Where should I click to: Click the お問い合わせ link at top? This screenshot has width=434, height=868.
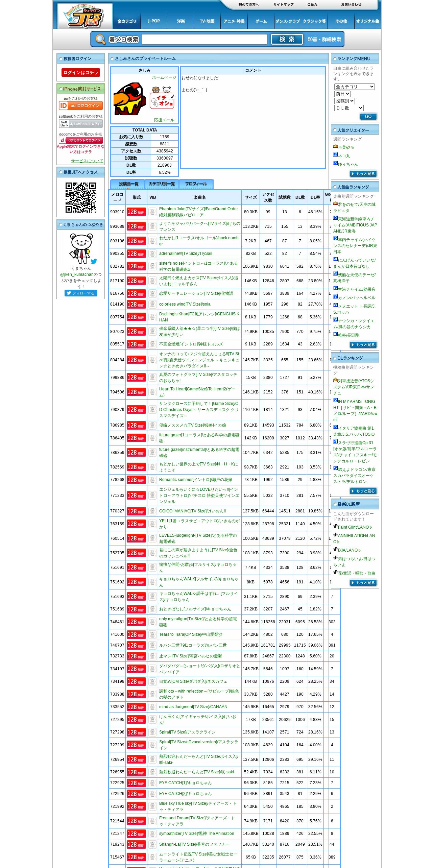tap(351, 4)
